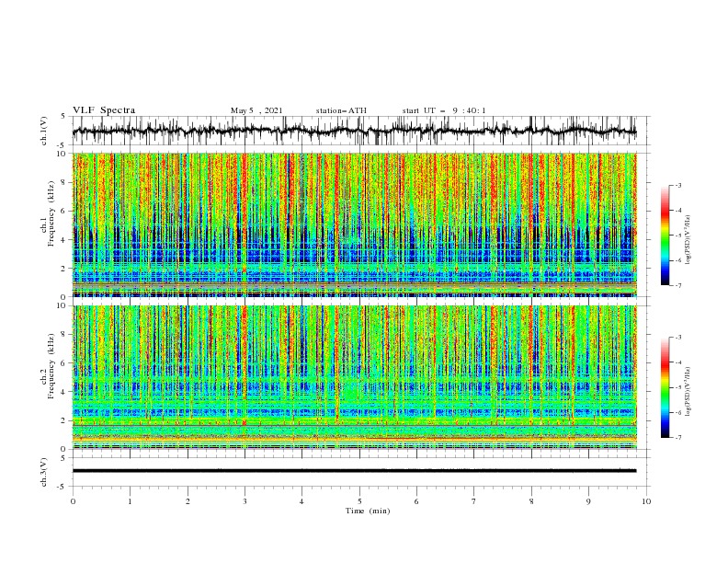Click the "4" tick on the time axis

(x=301, y=501)
